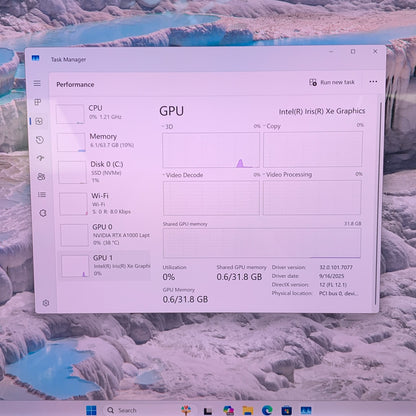Open the Copy engine dropdown arrow

[264, 126]
